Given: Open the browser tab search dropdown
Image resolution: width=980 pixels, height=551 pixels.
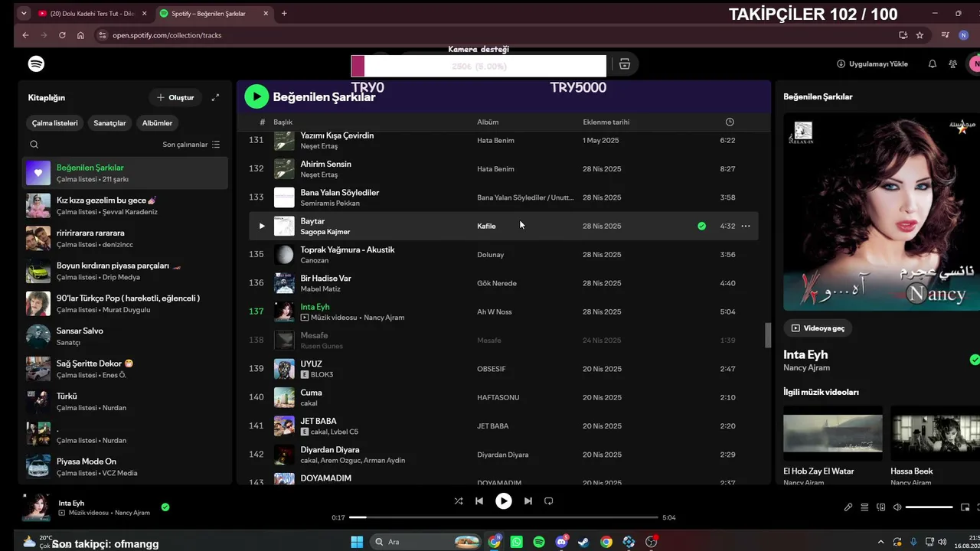Looking at the screenshot, I should coord(24,13).
